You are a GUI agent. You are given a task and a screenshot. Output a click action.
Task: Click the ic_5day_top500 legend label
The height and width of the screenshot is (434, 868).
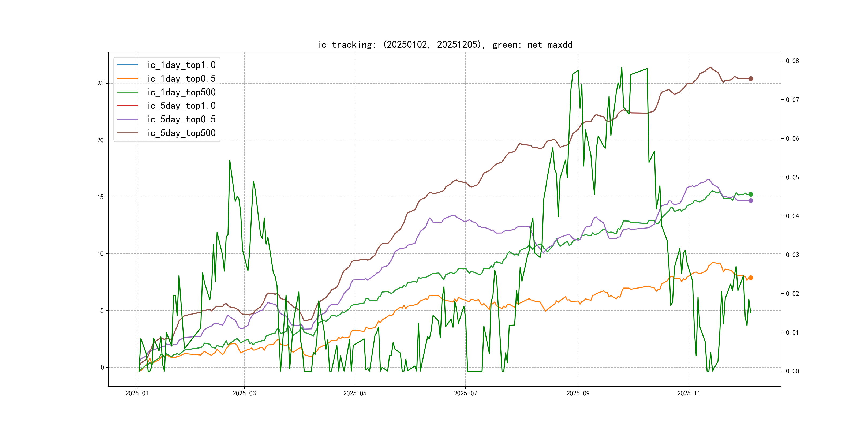[181, 133]
